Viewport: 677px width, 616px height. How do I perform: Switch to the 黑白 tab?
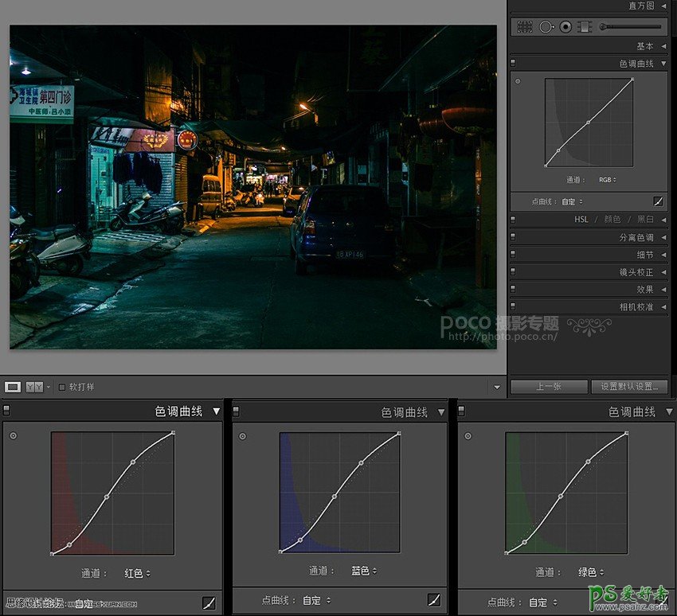point(644,220)
